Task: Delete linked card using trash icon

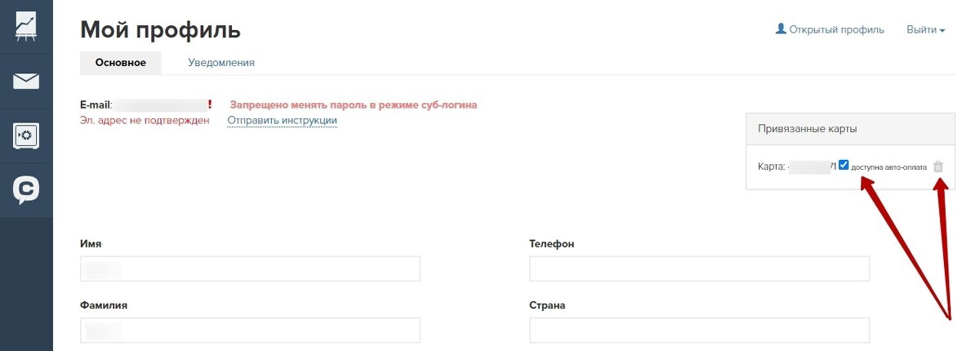Action: [938, 167]
